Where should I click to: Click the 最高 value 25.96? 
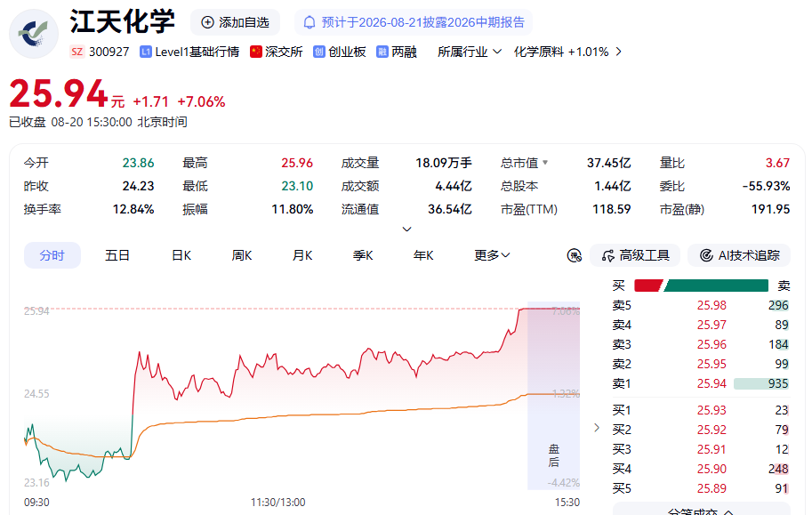point(297,163)
